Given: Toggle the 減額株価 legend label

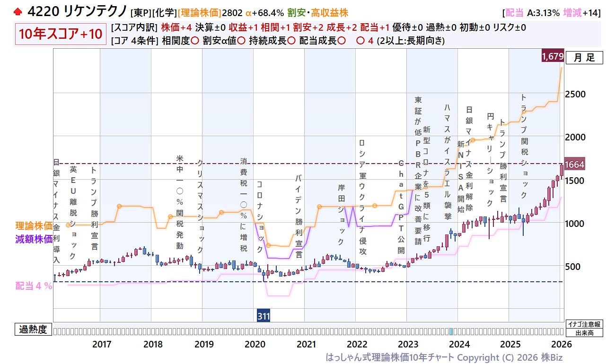Looking at the screenshot, I should click(34, 239).
